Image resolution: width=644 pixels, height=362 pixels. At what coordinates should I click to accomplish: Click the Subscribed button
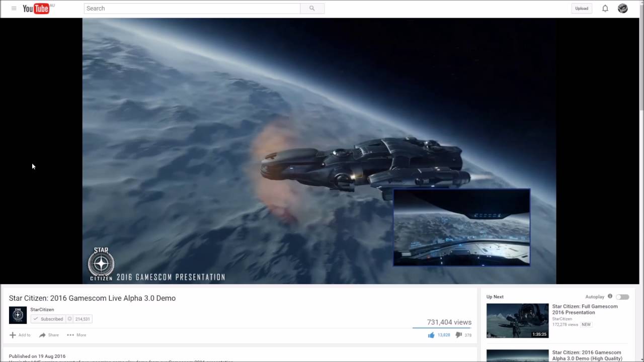click(48, 319)
